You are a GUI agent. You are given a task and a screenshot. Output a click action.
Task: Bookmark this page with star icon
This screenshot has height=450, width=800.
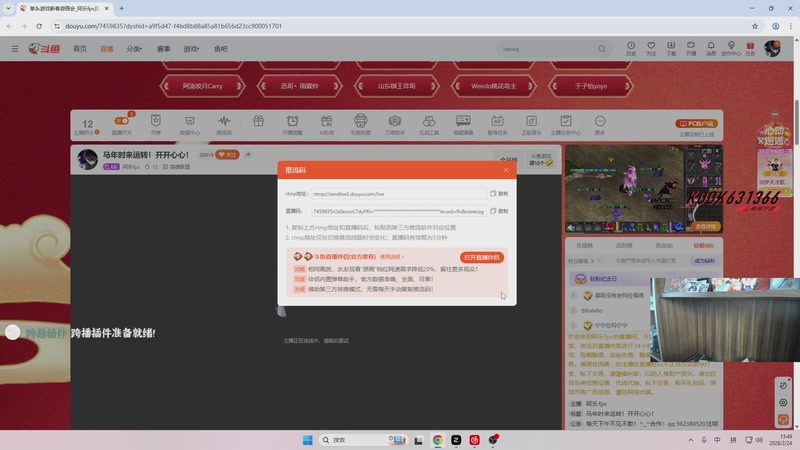point(755,26)
